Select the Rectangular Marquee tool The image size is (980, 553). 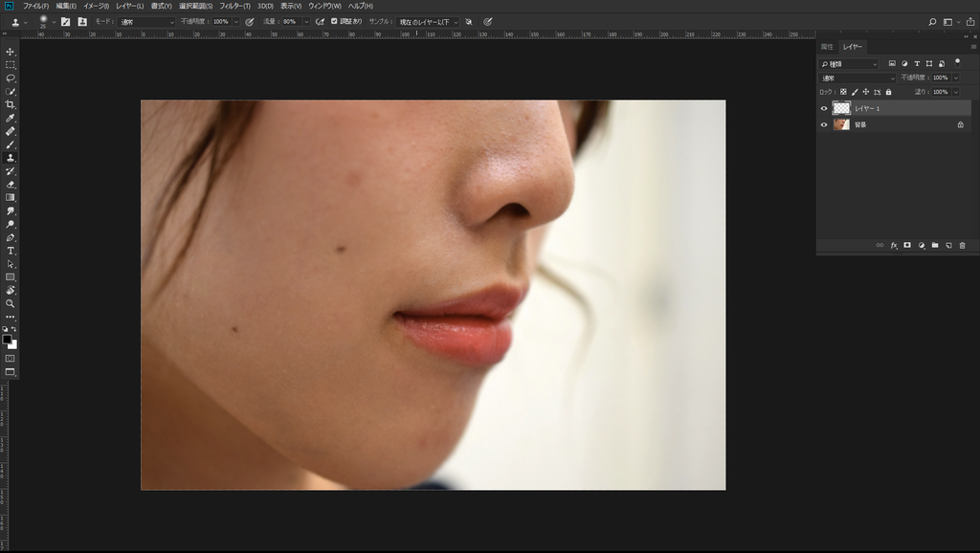pos(10,65)
